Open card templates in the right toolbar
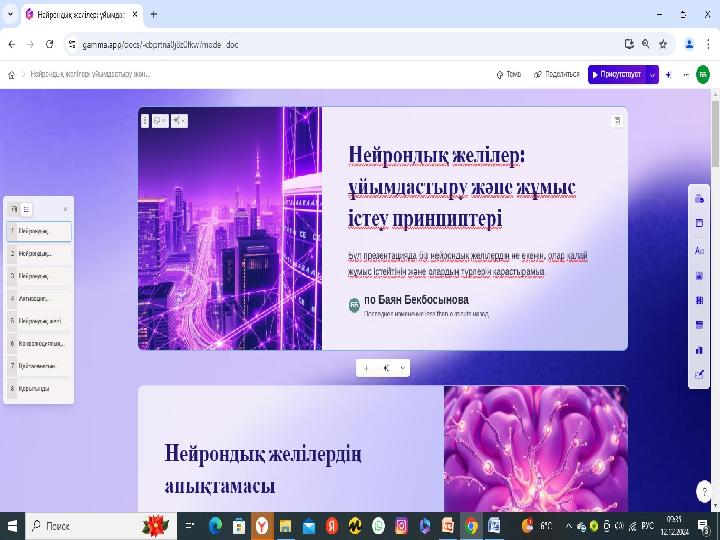The width and height of the screenshot is (720, 540). click(699, 198)
